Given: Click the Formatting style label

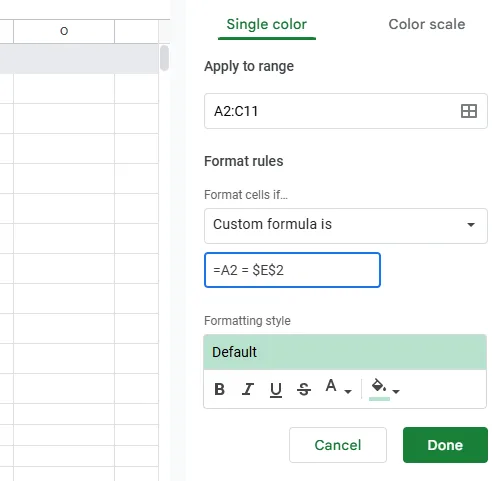Looking at the screenshot, I should [x=247, y=321].
